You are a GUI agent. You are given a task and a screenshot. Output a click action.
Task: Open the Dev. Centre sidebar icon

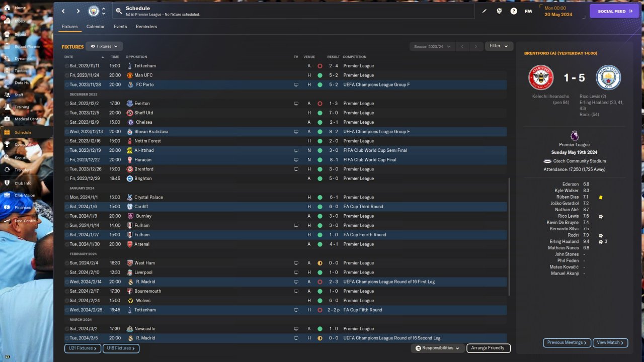tap(7, 221)
